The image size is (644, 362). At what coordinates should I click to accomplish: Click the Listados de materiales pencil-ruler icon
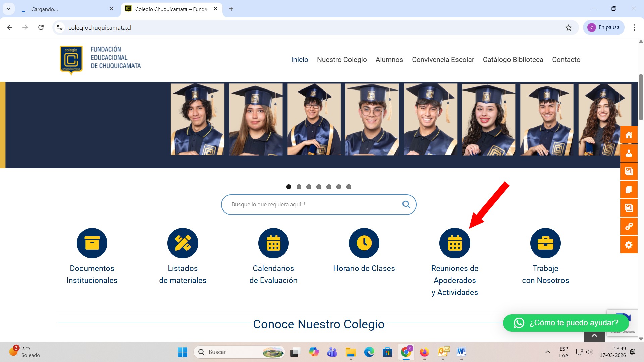point(183,243)
